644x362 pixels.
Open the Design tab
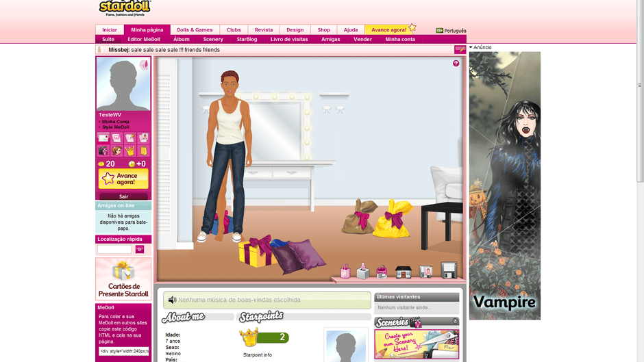(x=295, y=29)
